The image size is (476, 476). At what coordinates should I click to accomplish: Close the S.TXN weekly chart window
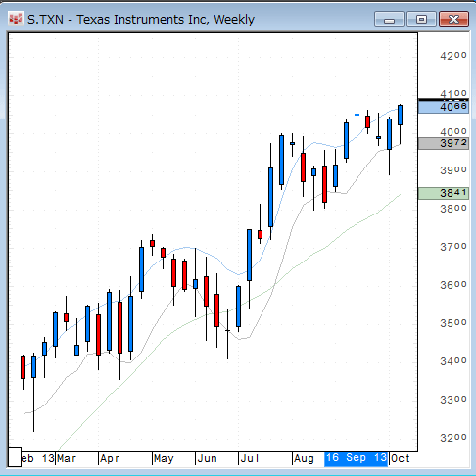click(x=453, y=20)
